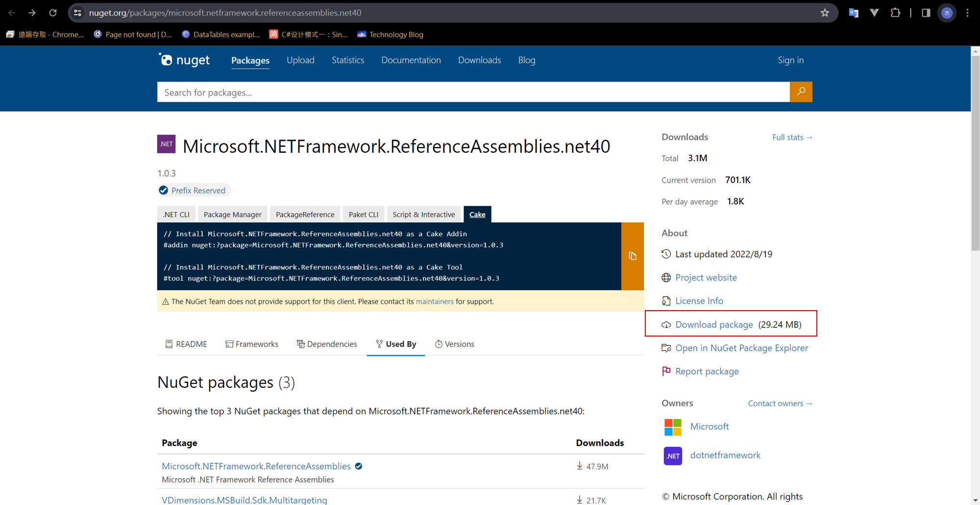This screenshot has height=505, width=980.
Task: Click the Google Translate icon in toolbar
Action: pyautogui.click(x=853, y=13)
